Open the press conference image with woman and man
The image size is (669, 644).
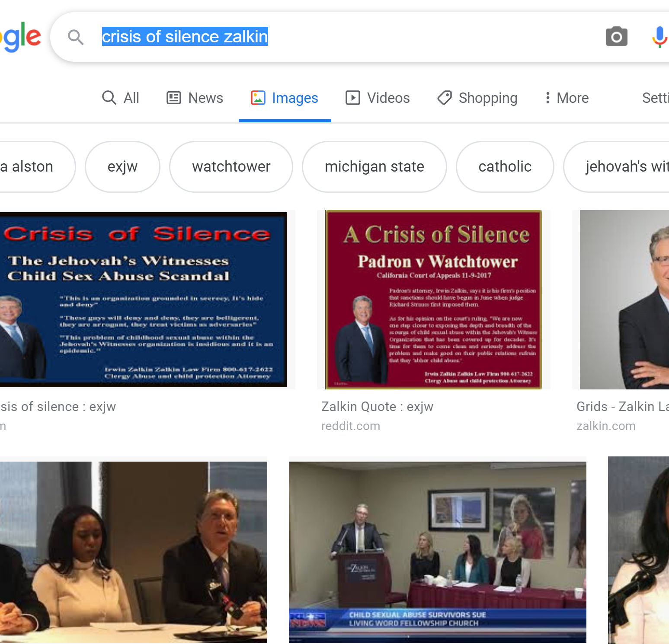click(134, 552)
